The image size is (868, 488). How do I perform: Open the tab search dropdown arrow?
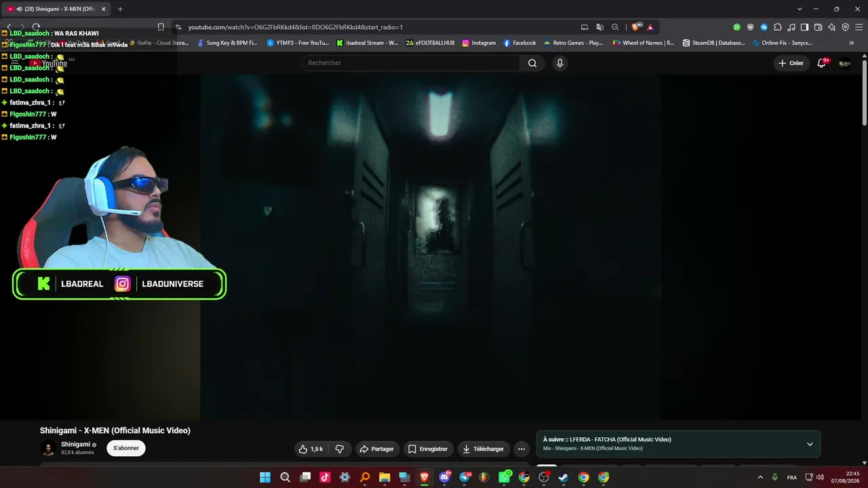800,9
